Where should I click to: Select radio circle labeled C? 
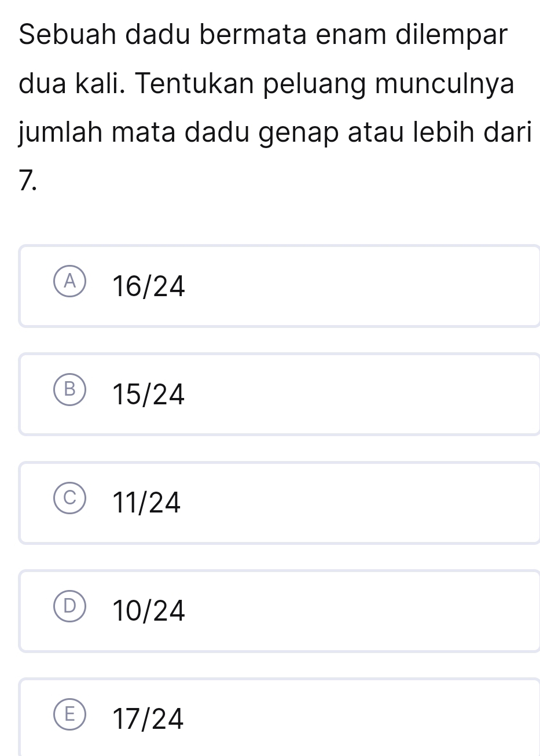(x=69, y=500)
